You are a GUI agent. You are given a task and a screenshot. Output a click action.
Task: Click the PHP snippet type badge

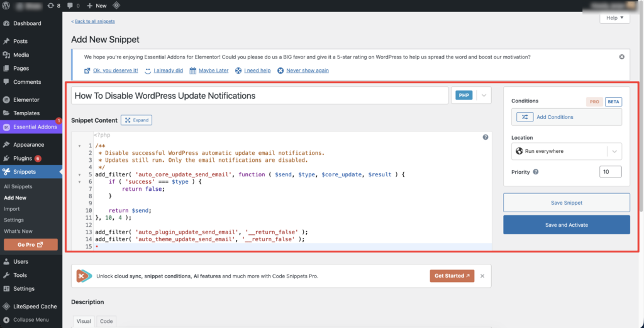464,95
